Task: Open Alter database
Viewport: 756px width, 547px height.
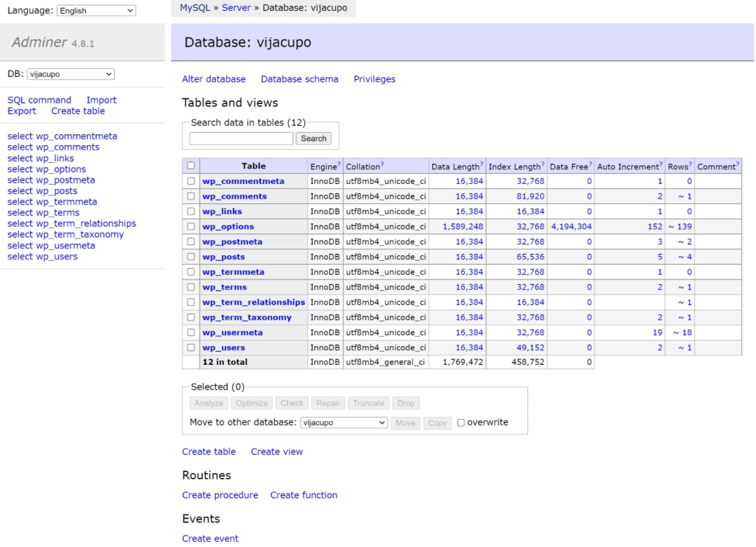Action: (x=214, y=79)
